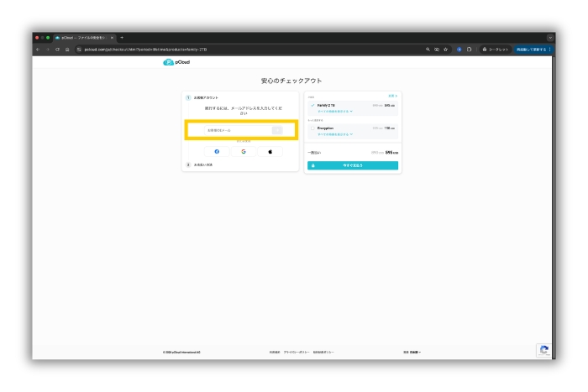The height and width of the screenshot is (392, 588).
Task: Click the reCAPTCHA badge icon
Action: (x=544, y=351)
